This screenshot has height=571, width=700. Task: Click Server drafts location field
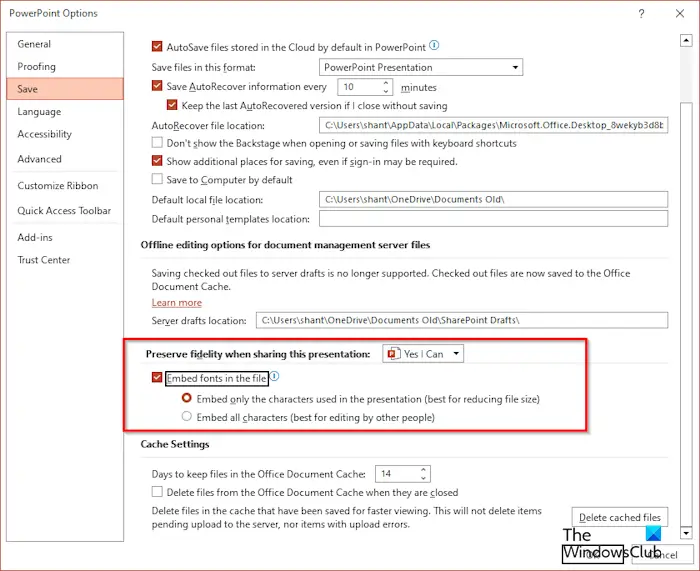click(x=462, y=320)
